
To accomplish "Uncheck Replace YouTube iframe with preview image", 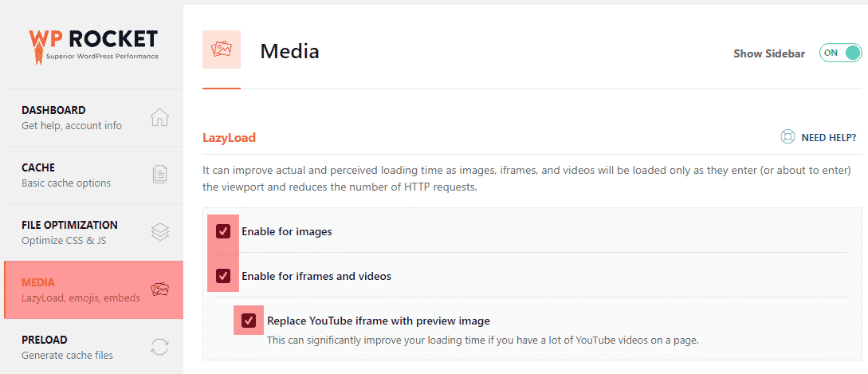I will pos(249,321).
